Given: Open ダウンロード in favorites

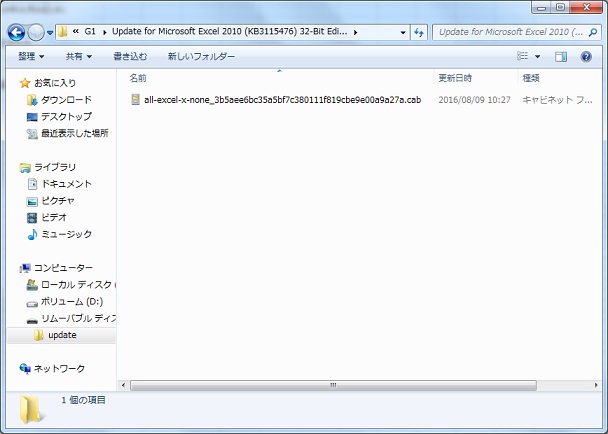Looking at the screenshot, I should (66, 100).
